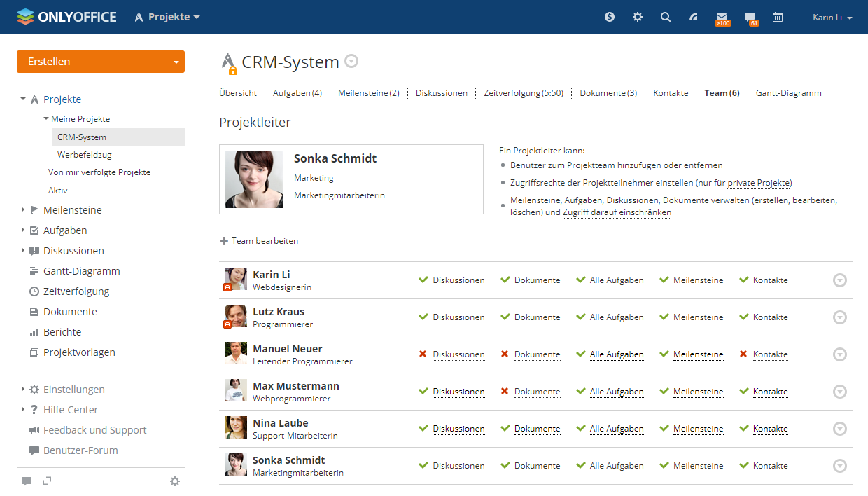Click the Team bearbeiten link
This screenshot has height=496, width=868.
265,241
